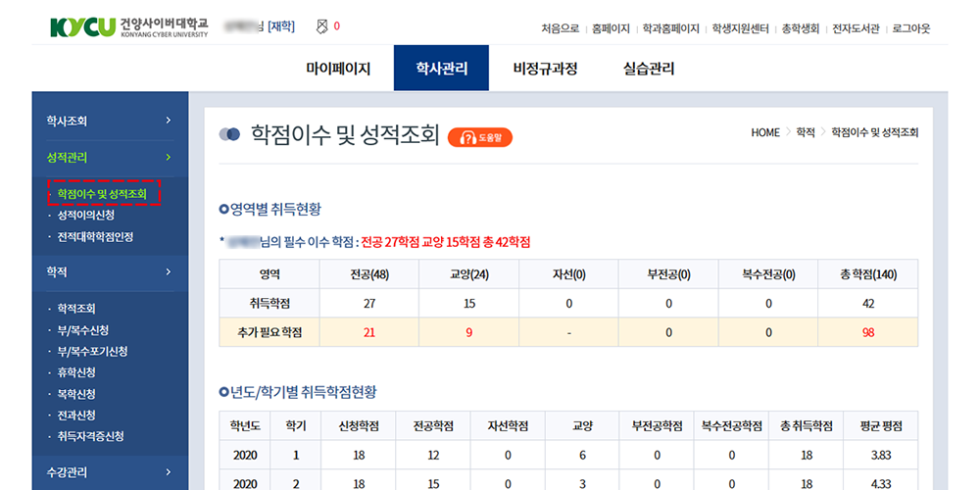This screenshot has height=490, width=980.
Task: Open the 도움말 help button
Action: pos(480,137)
